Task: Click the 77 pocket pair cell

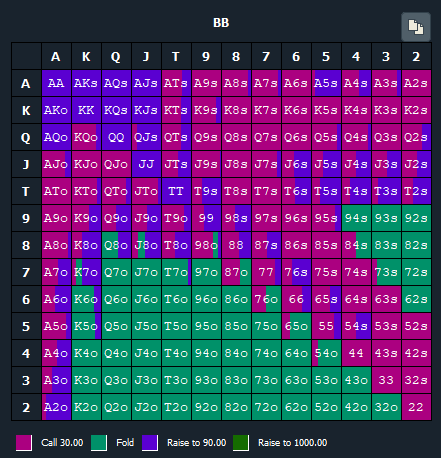Action: point(266,272)
